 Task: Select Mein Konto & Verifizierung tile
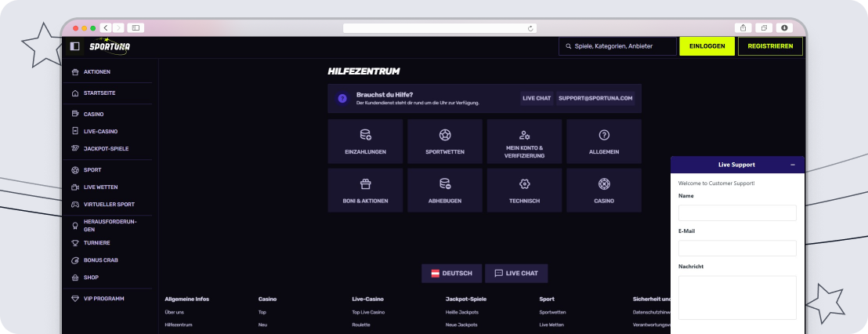click(x=524, y=141)
